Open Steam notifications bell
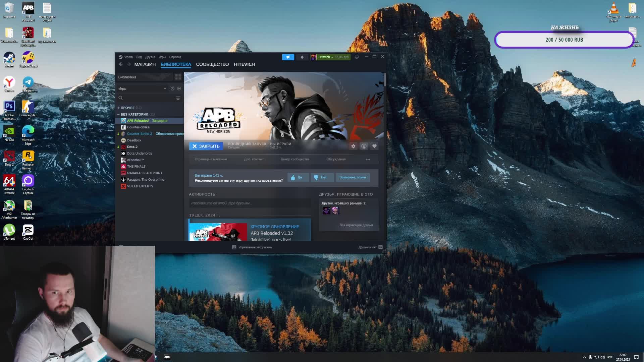The height and width of the screenshot is (362, 644). click(302, 57)
